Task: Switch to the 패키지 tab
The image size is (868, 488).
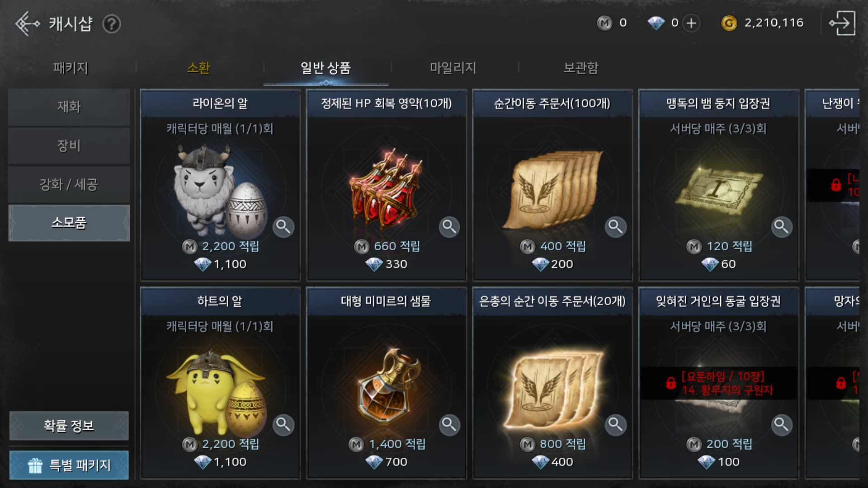Action: pos(71,68)
